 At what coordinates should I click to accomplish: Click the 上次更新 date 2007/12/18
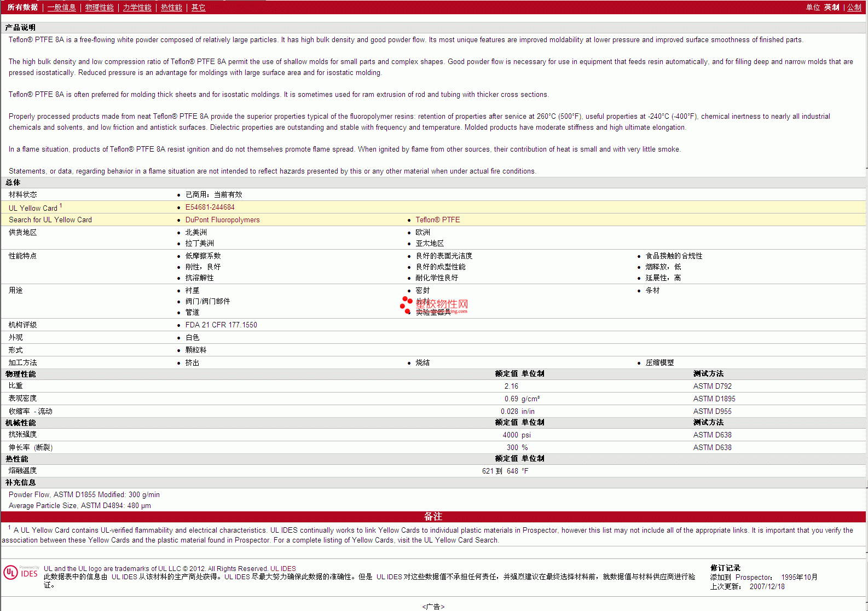[x=767, y=587]
